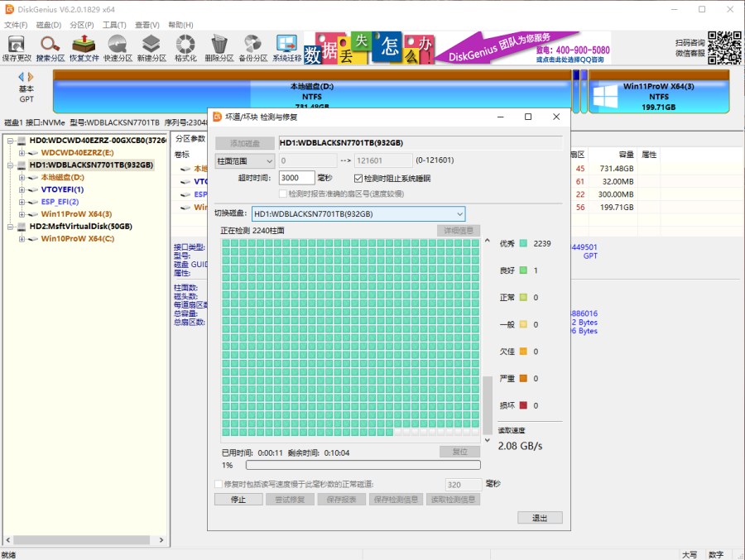Screen dimensions: 745x560
Task: Click the Save Changes (保存更改) toolbar icon
Action: pos(17,48)
